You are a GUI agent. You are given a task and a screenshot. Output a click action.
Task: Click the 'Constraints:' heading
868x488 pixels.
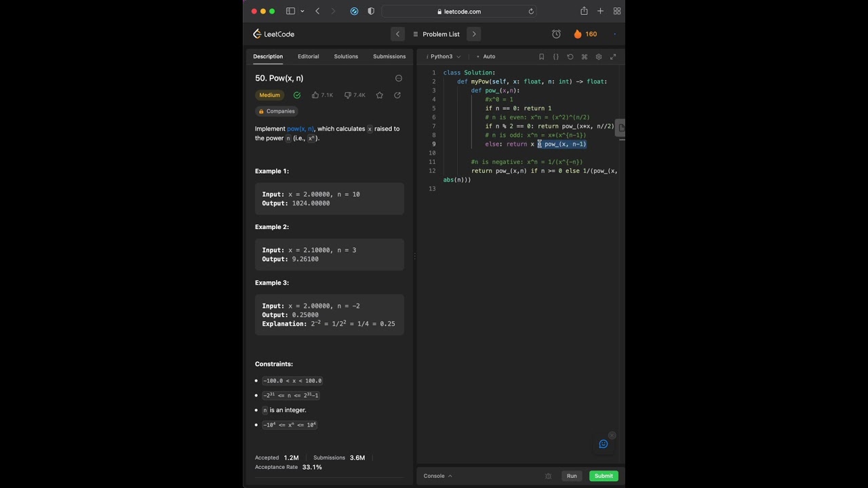click(274, 364)
